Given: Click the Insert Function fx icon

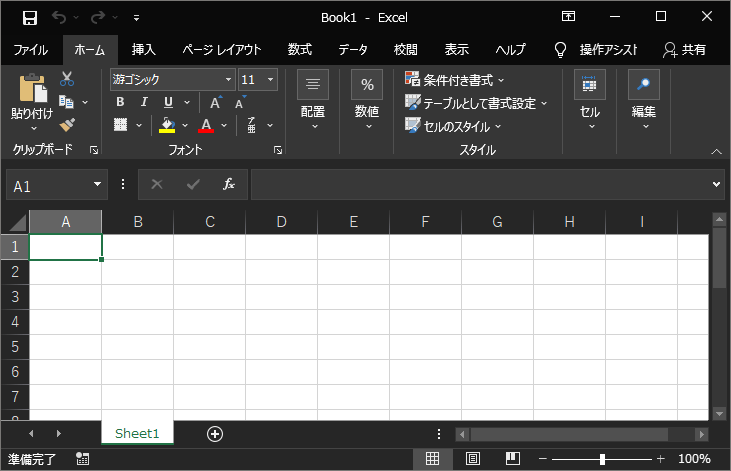Looking at the screenshot, I should coord(228,185).
